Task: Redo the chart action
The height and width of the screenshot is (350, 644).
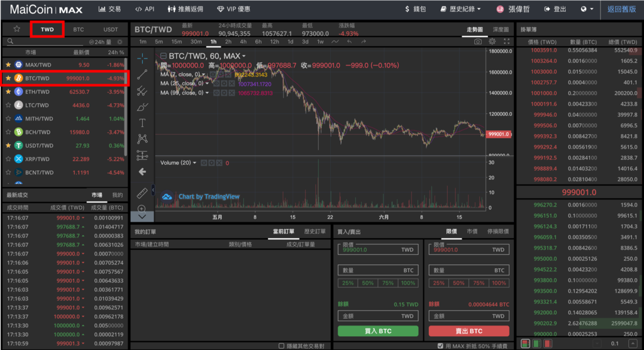Action: [364, 42]
